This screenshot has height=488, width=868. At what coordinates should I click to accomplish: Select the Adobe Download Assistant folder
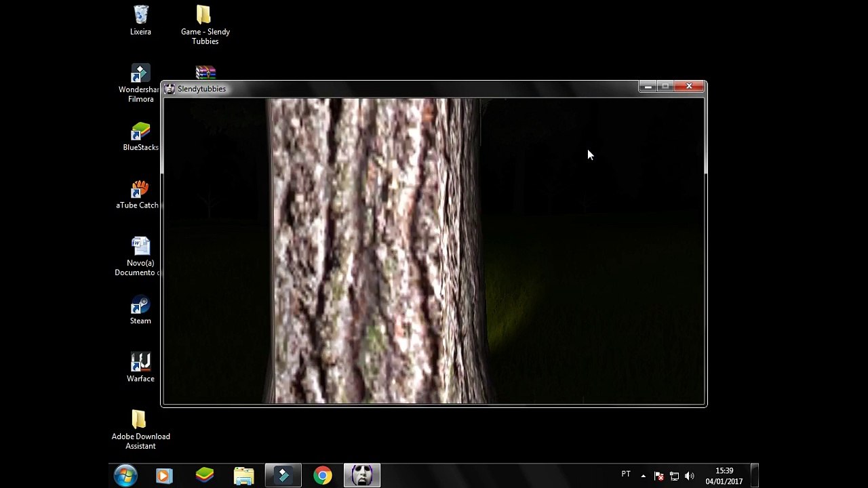[140, 430]
